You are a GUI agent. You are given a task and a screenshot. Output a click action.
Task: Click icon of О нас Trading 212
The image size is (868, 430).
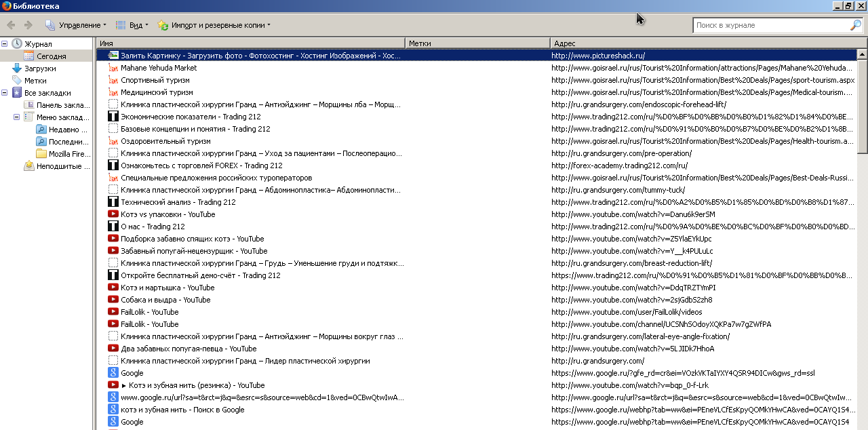pyautogui.click(x=113, y=227)
